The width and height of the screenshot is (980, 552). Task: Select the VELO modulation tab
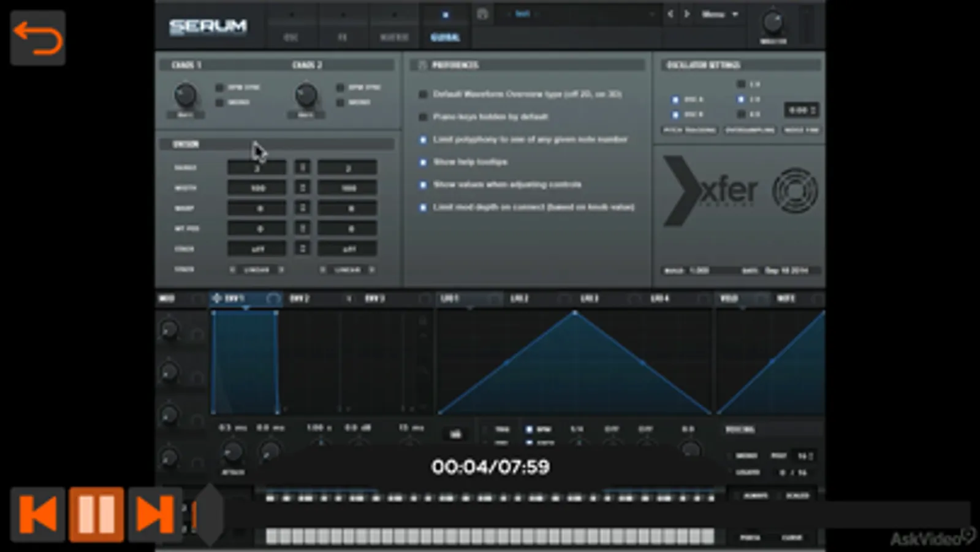click(729, 299)
